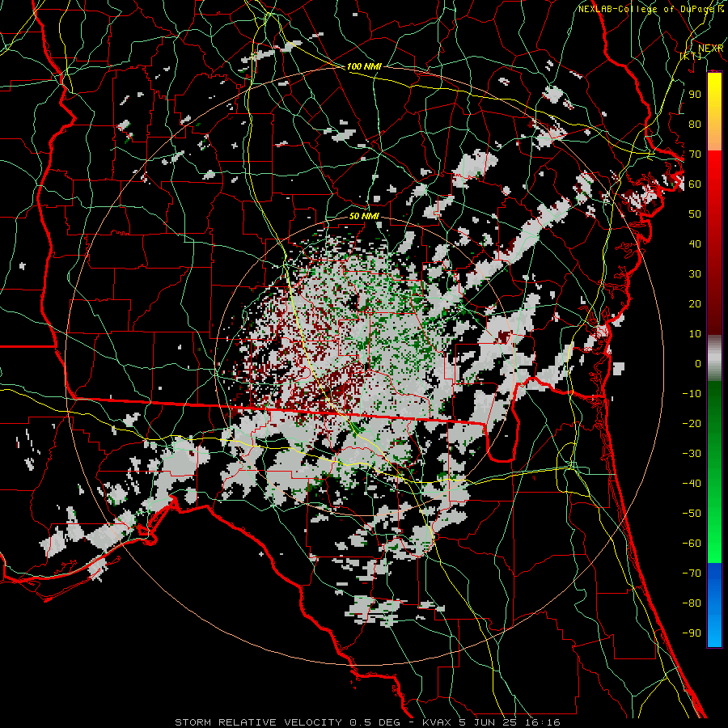The height and width of the screenshot is (728, 728).
Task: Click the -30 value on velocity scale
Action: click(692, 454)
